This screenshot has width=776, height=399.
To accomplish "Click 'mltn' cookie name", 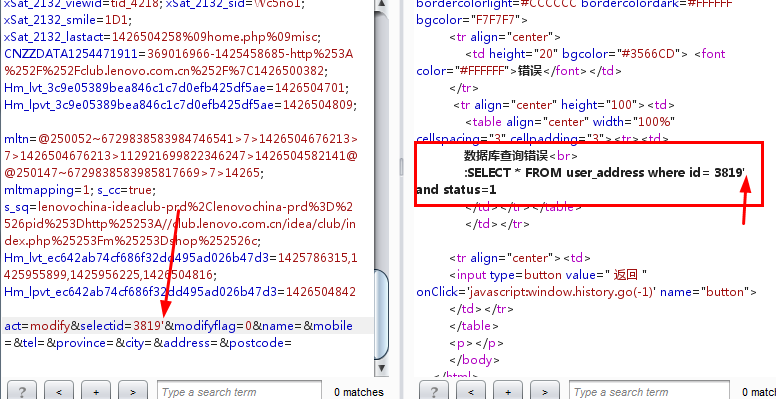I will coord(17,139).
